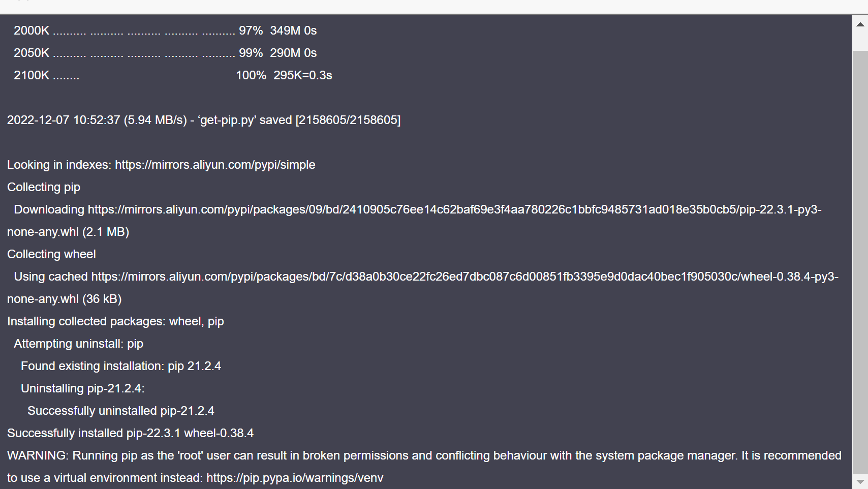Click the scrollbar down arrow
868x489 pixels.
click(x=860, y=481)
